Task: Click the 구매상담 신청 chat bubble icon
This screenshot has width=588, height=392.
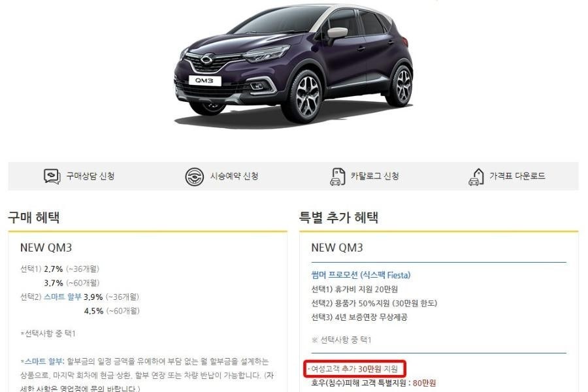Action: coord(52,176)
